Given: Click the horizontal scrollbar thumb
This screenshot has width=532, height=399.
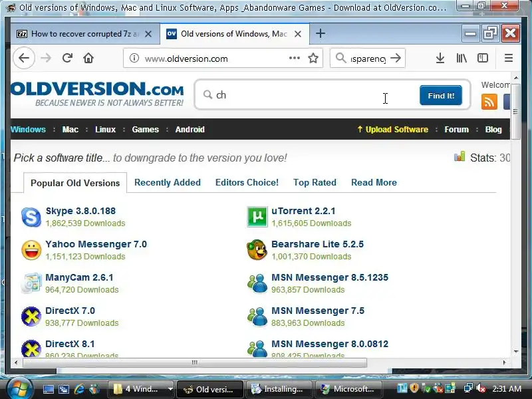Looking at the screenshot, I should 194,362.
